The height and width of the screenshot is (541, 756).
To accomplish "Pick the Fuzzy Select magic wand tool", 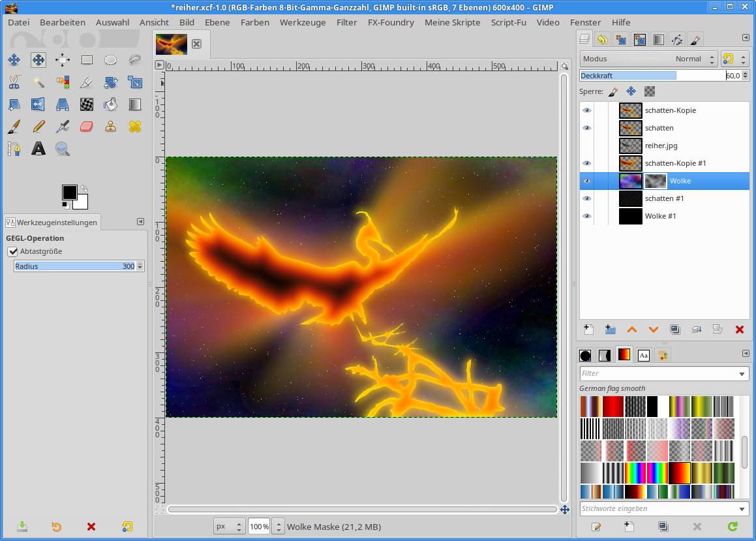I will coord(38,82).
